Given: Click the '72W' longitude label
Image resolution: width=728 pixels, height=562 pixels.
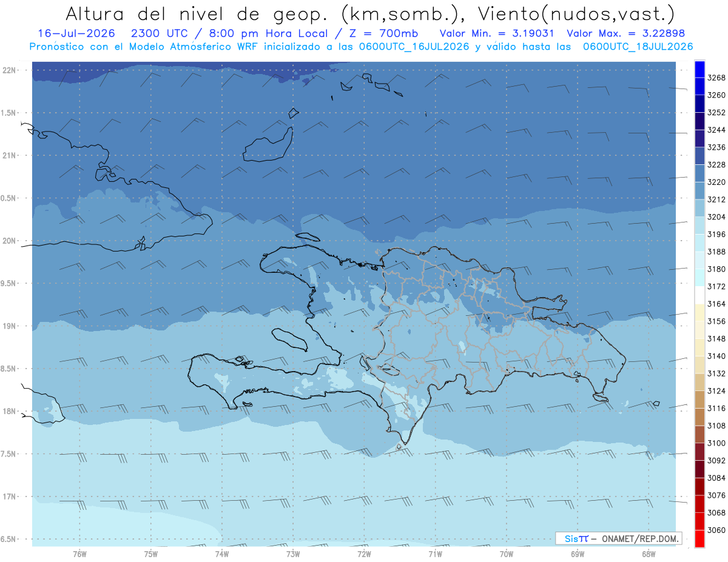Looking at the screenshot, I should (x=364, y=554).
